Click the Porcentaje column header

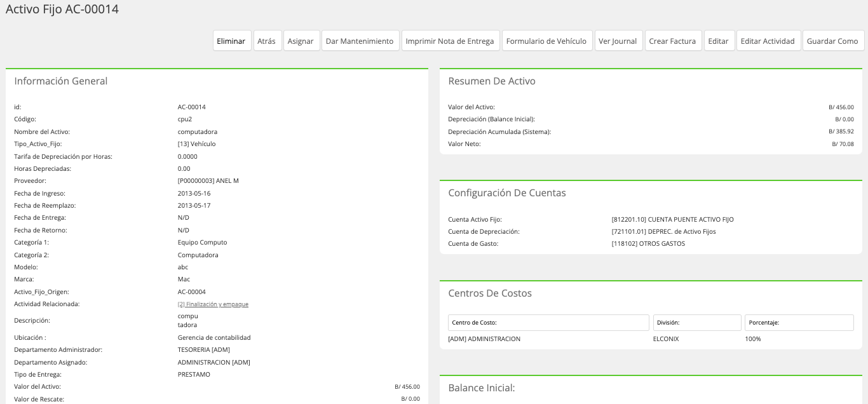[799, 323]
